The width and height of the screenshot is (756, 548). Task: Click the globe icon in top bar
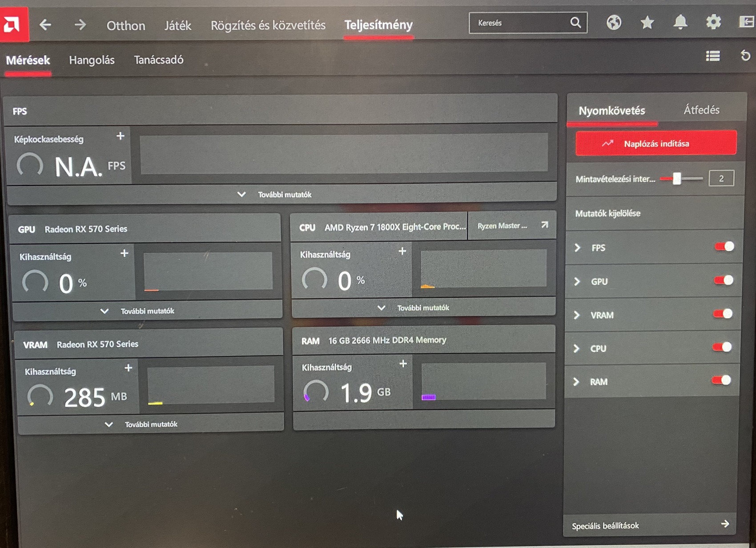tap(614, 23)
